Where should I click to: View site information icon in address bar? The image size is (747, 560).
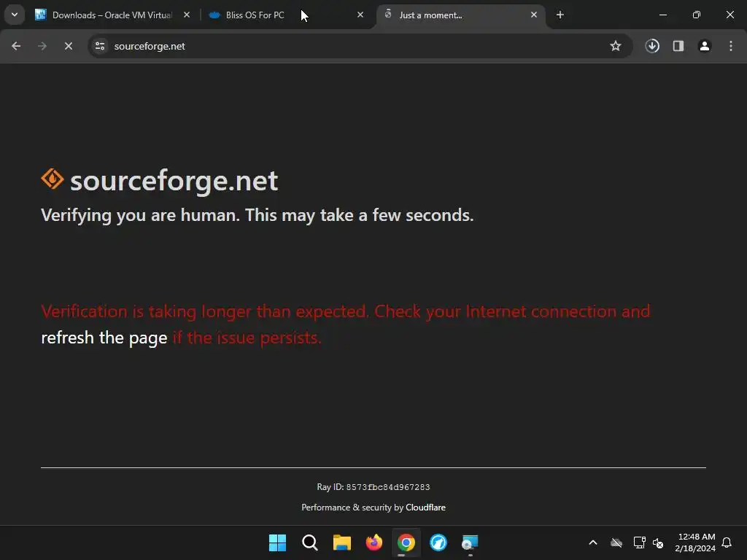point(100,46)
